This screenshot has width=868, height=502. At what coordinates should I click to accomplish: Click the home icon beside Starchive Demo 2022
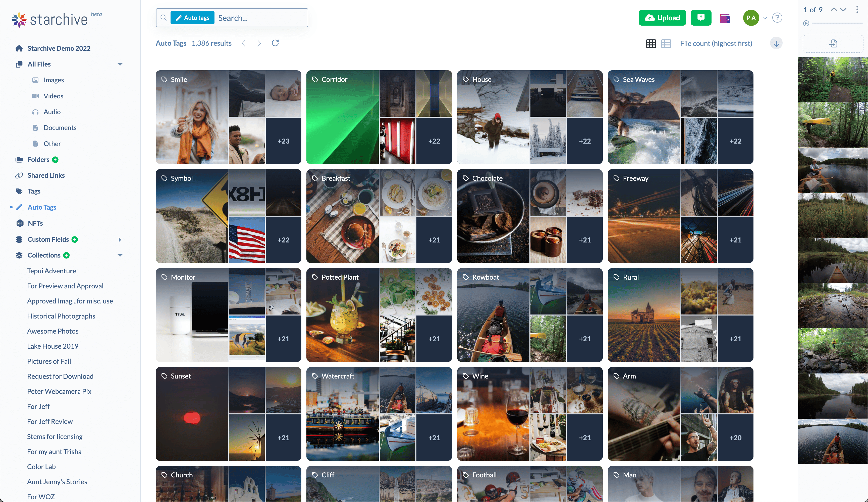(19, 48)
